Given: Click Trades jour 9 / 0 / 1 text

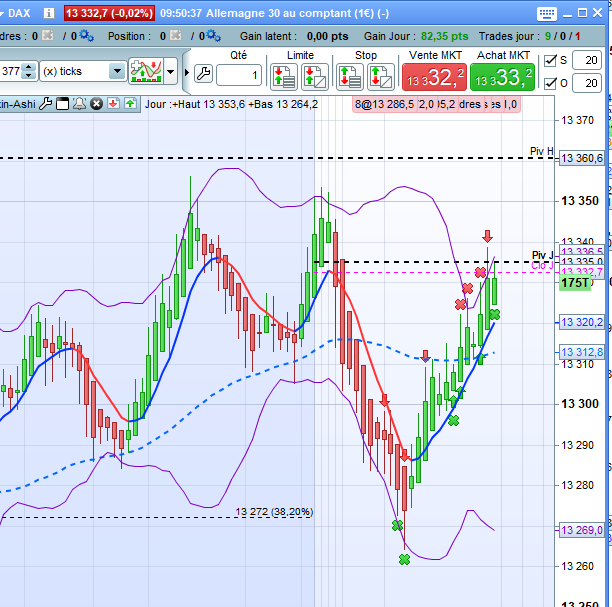Looking at the screenshot, I should pos(530,36).
